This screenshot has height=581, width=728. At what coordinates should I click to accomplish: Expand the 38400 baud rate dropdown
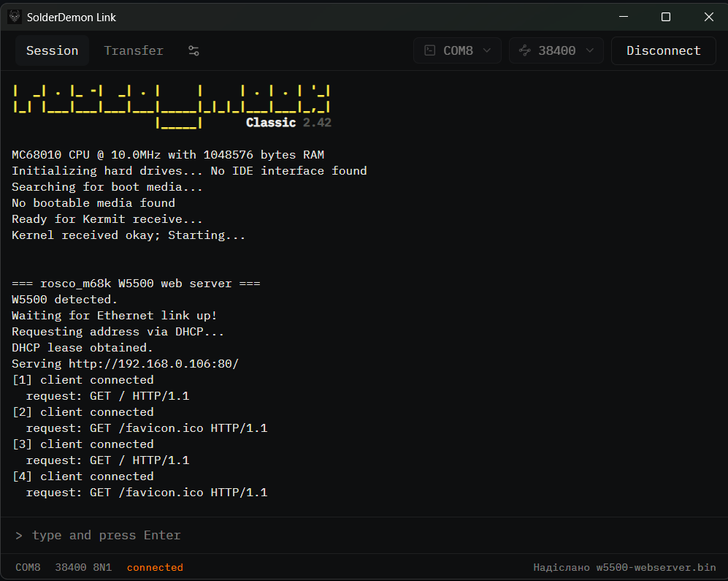pyautogui.click(x=556, y=50)
